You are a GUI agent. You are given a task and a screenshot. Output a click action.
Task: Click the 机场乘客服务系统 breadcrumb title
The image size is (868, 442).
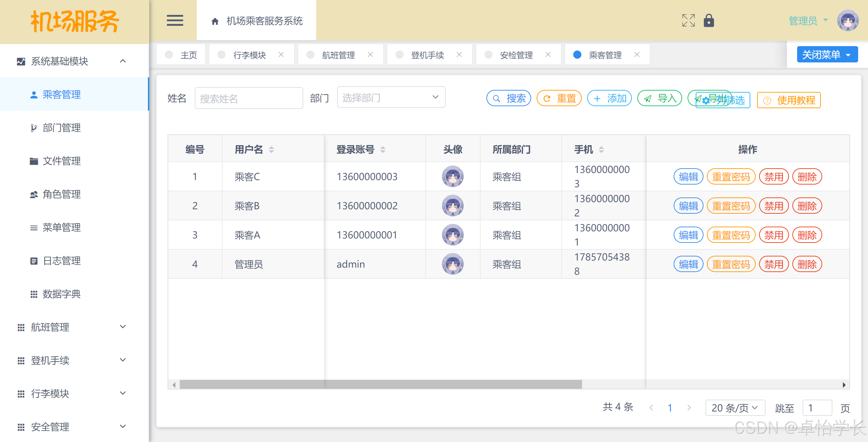point(265,21)
